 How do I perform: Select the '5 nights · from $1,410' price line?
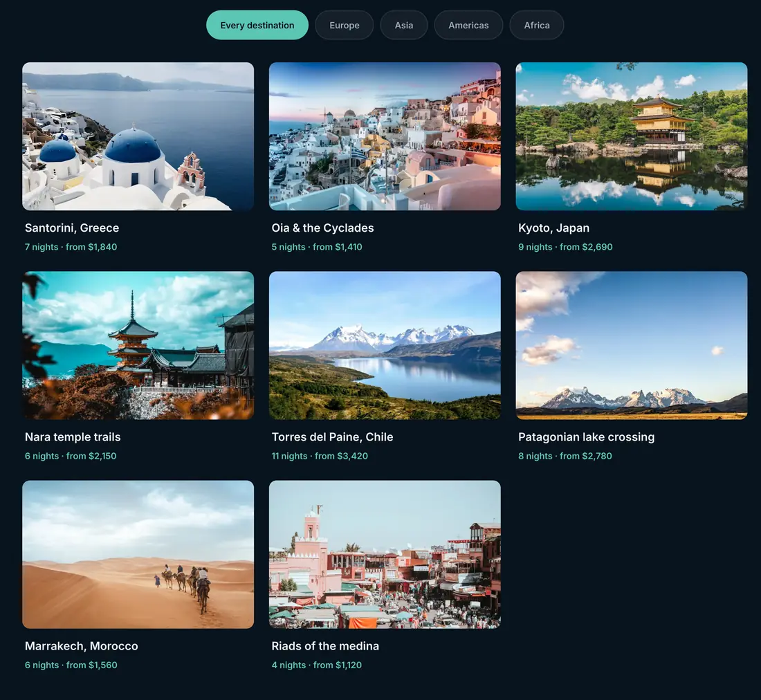pos(317,247)
